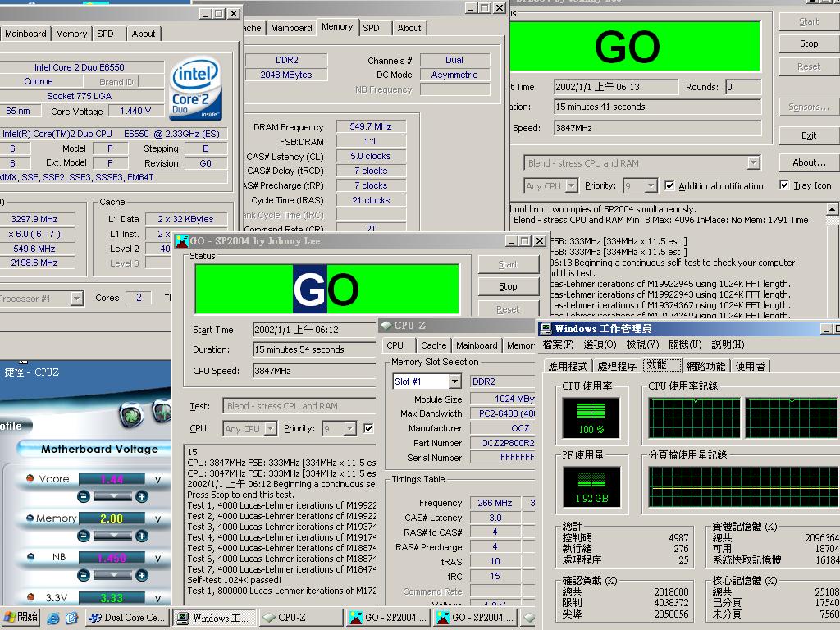840x630 pixels.
Task: Open the Start button on the taskbar
Action: click(21, 618)
